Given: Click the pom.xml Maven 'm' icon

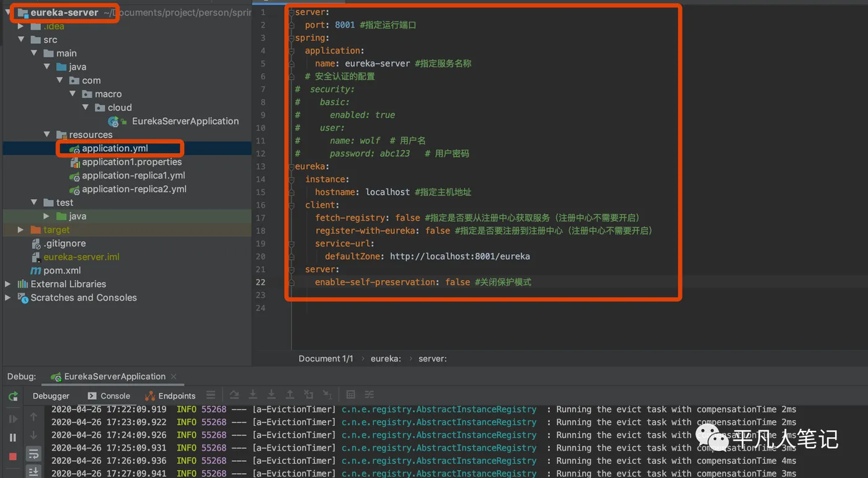Looking at the screenshot, I should click(36, 270).
